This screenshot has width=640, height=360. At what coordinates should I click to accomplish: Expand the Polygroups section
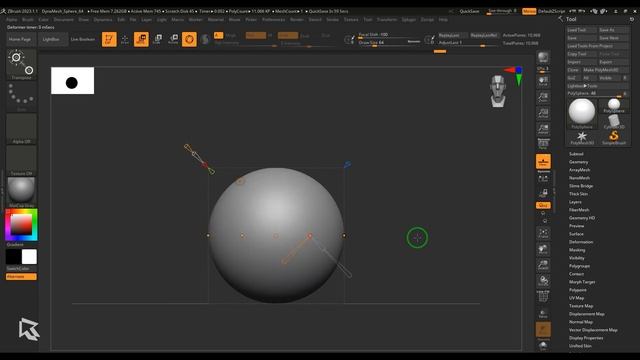click(579, 266)
